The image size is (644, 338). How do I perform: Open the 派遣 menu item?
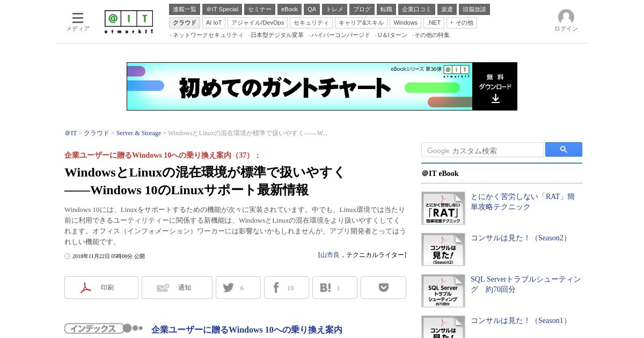447,9
